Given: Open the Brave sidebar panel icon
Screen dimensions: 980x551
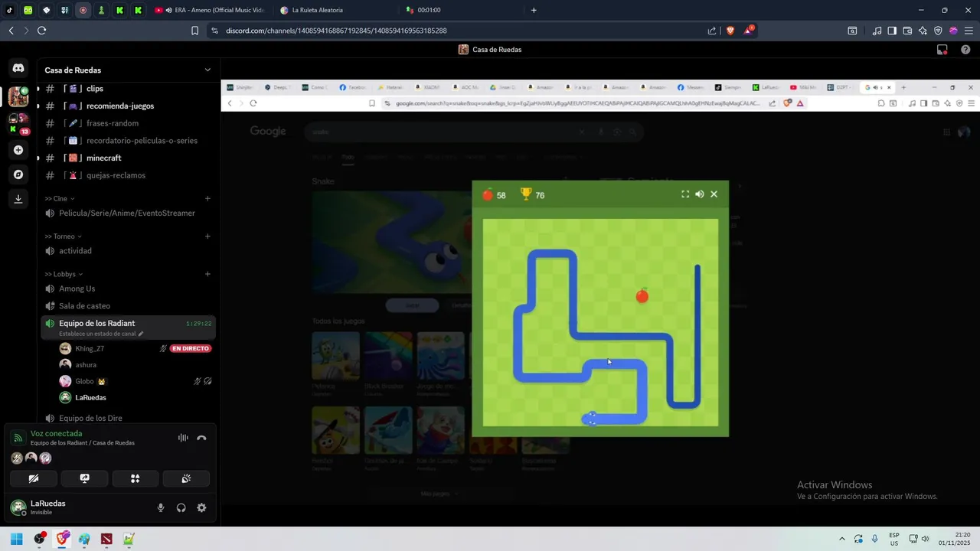Looking at the screenshot, I should (892, 31).
